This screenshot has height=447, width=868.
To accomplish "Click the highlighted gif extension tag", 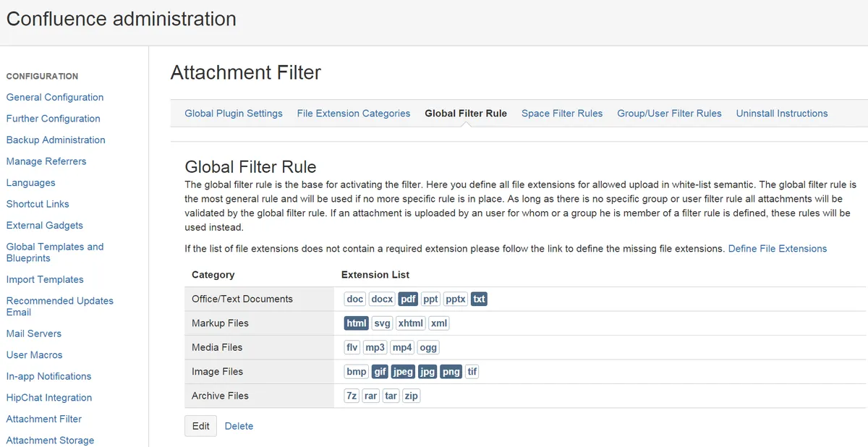I will pos(380,372).
